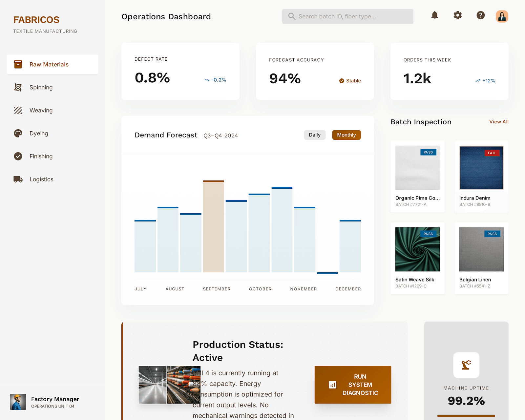Click the machine uptime progress bar
Screen dimensions: 525x420
466,416
